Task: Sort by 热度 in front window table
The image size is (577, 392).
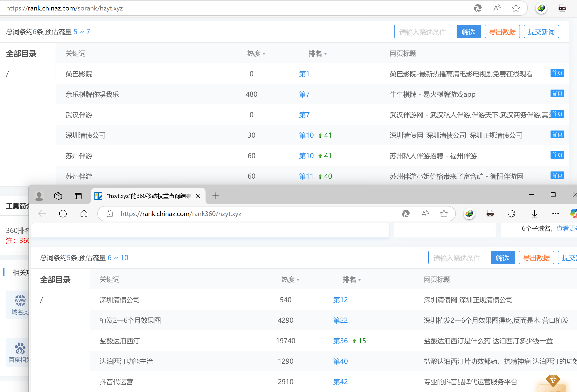Action: point(290,279)
